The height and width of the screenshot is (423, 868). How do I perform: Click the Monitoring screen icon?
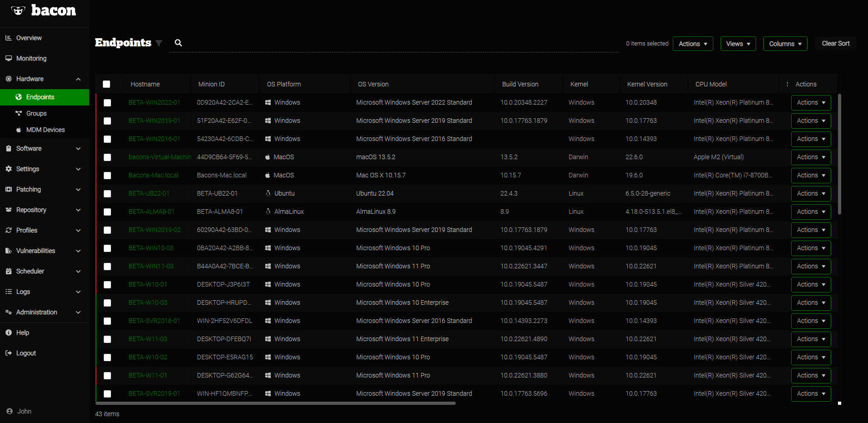click(x=9, y=58)
